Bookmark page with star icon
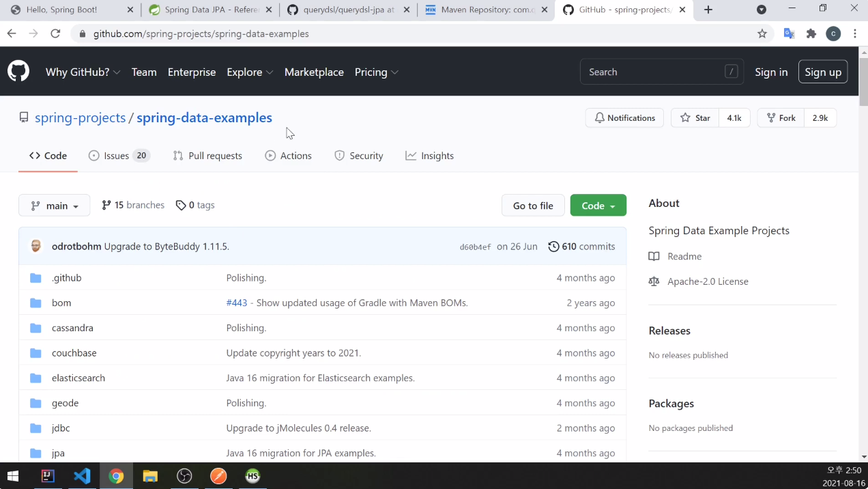Screen dimensions: 868x489 pyautogui.click(x=762, y=33)
